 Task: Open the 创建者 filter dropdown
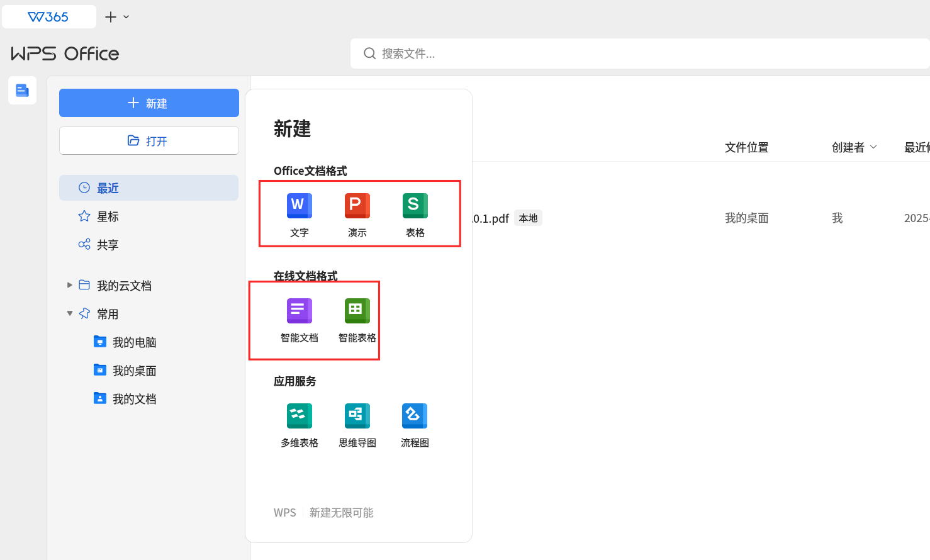854,147
